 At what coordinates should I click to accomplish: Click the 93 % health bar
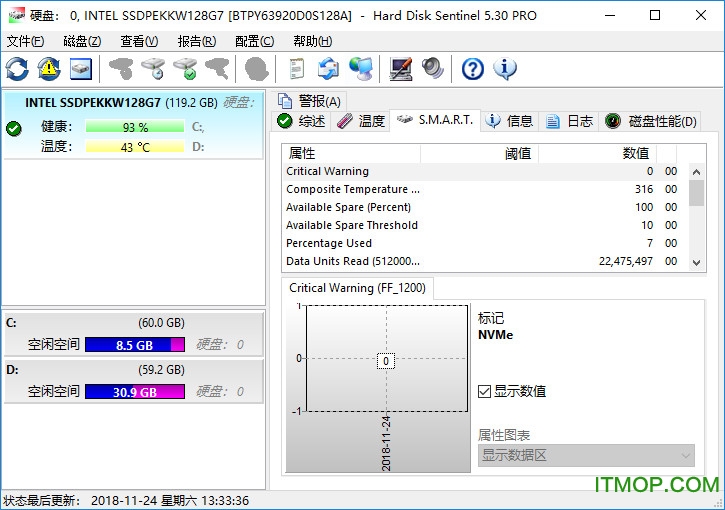pyautogui.click(x=135, y=127)
